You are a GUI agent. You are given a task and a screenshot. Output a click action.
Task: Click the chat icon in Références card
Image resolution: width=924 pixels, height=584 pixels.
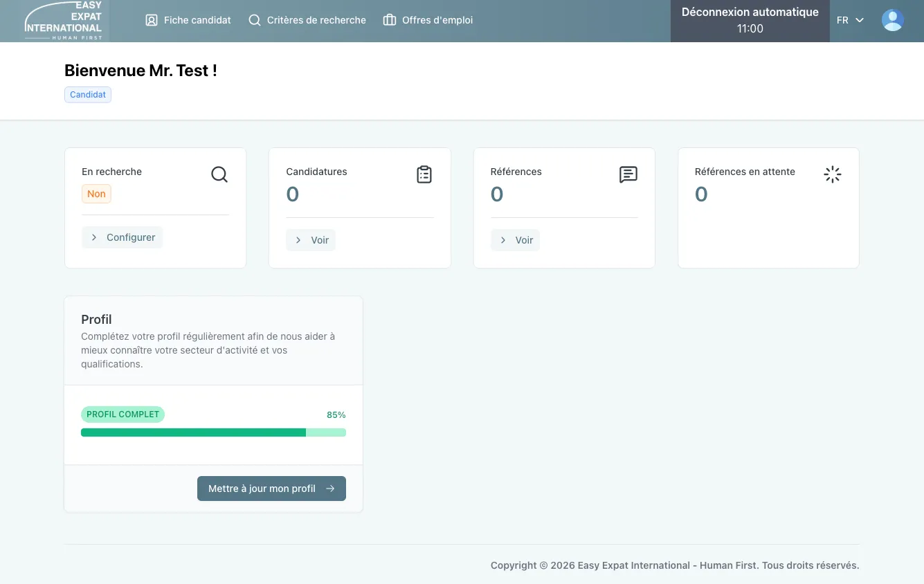628,174
